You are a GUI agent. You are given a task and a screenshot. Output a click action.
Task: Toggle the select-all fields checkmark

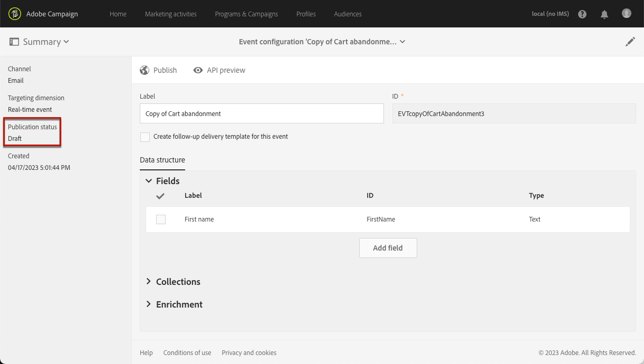(161, 196)
